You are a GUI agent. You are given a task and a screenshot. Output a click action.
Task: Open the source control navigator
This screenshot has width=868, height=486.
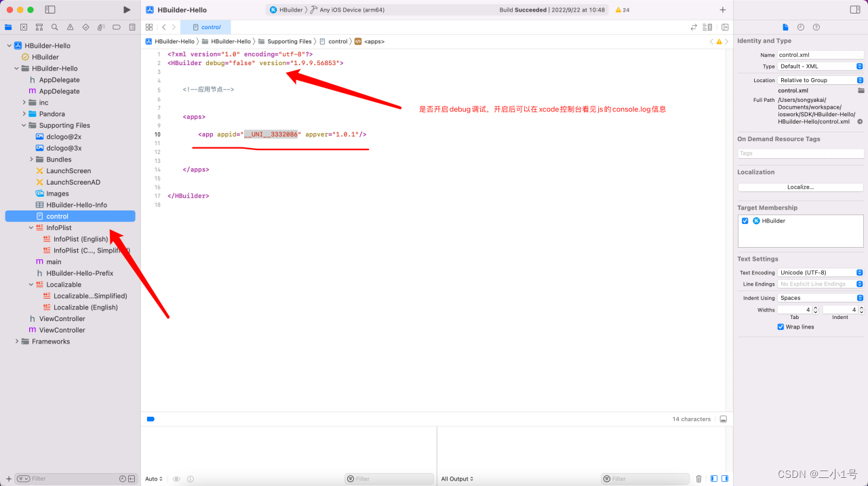pyautogui.click(x=24, y=27)
